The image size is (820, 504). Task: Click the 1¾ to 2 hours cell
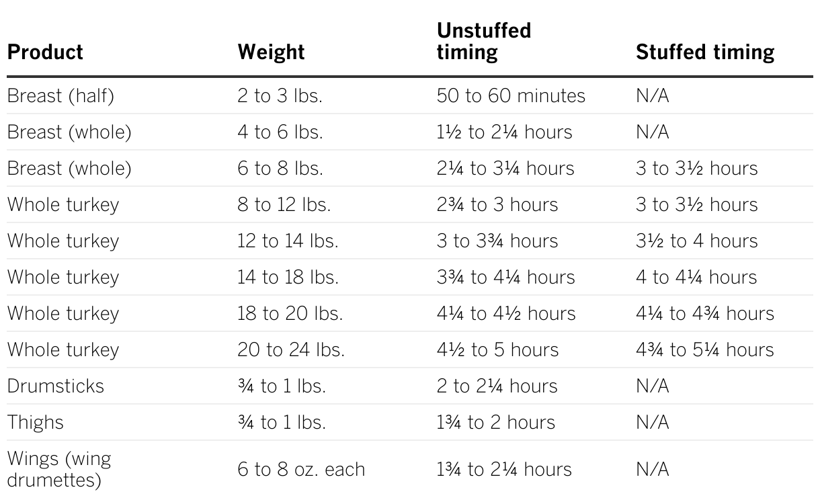(496, 423)
